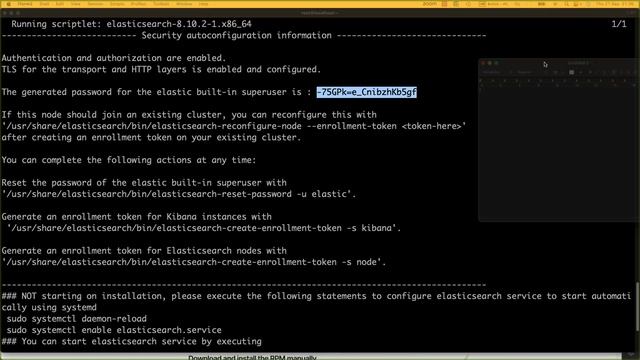Viewport: 640px width, 360px height.
Task: Click 'sudo systemctl enable elasticsearch.service' command
Action: [x=114, y=330]
